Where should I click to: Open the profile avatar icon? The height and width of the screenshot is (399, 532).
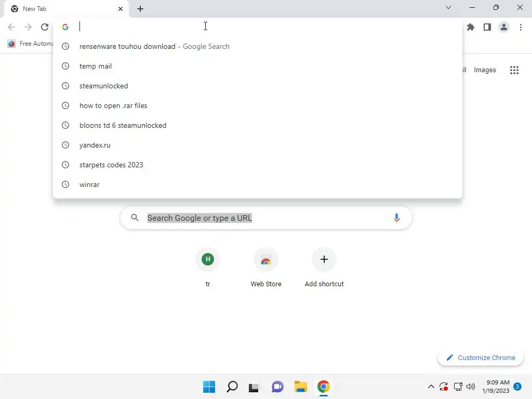coord(504,27)
